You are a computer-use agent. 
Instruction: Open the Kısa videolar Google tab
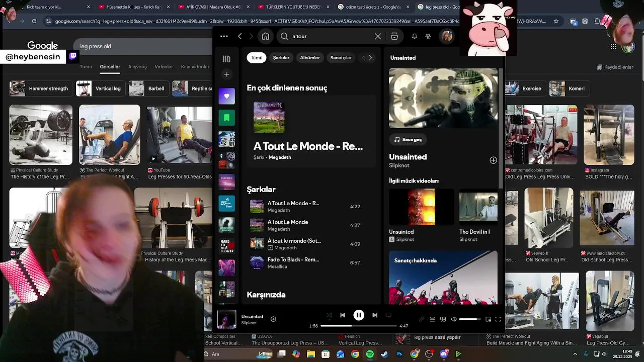(x=195, y=66)
